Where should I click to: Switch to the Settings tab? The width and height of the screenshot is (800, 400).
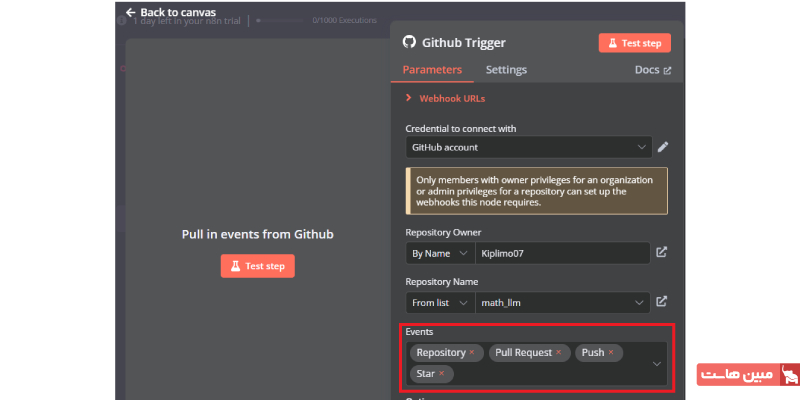(506, 70)
